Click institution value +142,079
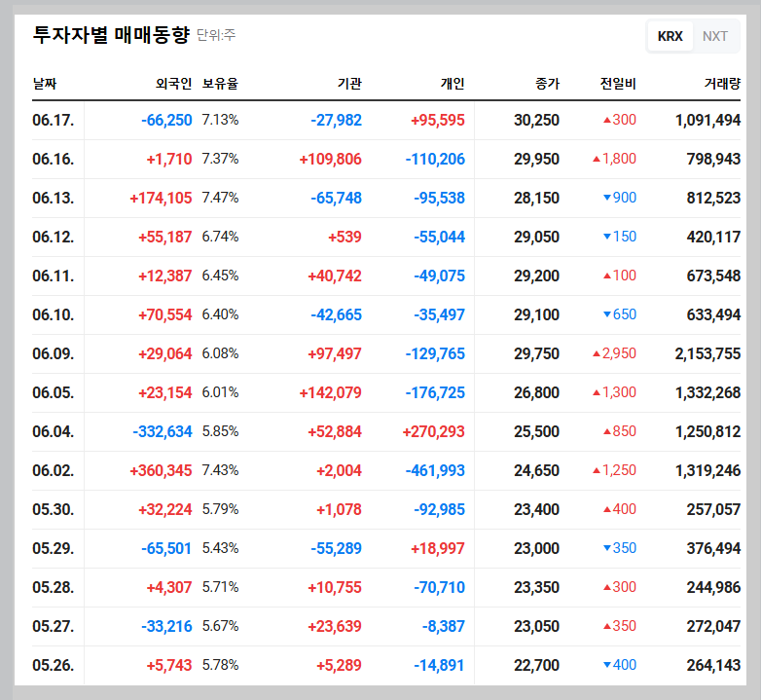 pos(331,392)
